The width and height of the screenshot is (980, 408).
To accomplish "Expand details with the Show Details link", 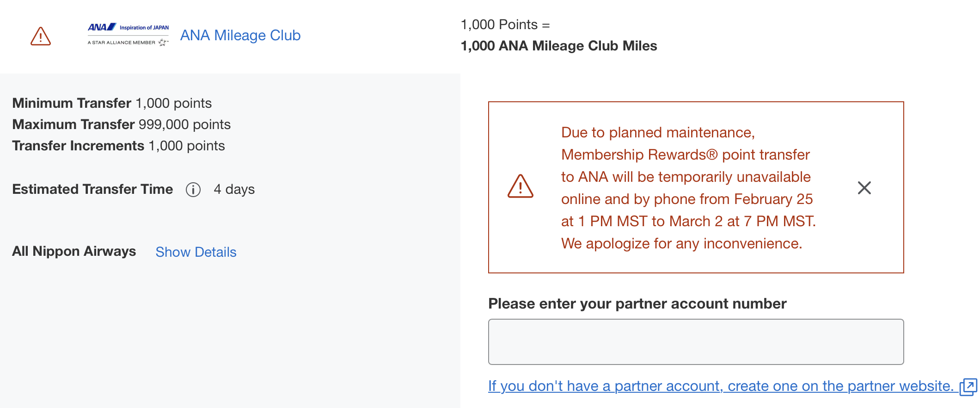I will click(196, 252).
